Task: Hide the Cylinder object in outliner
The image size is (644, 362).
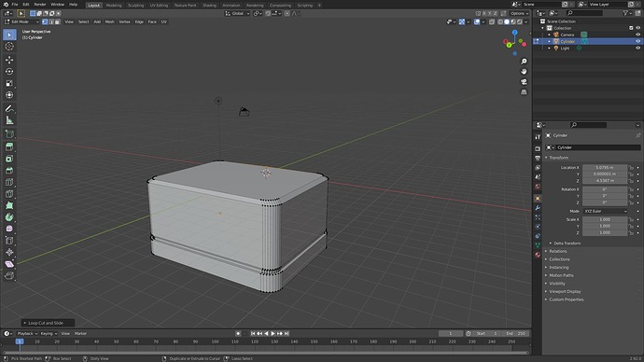Action: (x=637, y=41)
